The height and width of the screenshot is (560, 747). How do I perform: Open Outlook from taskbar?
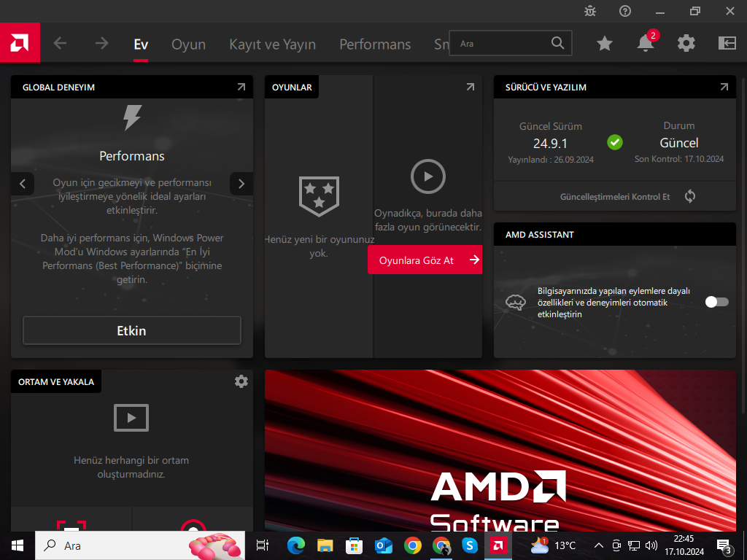coord(383,545)
